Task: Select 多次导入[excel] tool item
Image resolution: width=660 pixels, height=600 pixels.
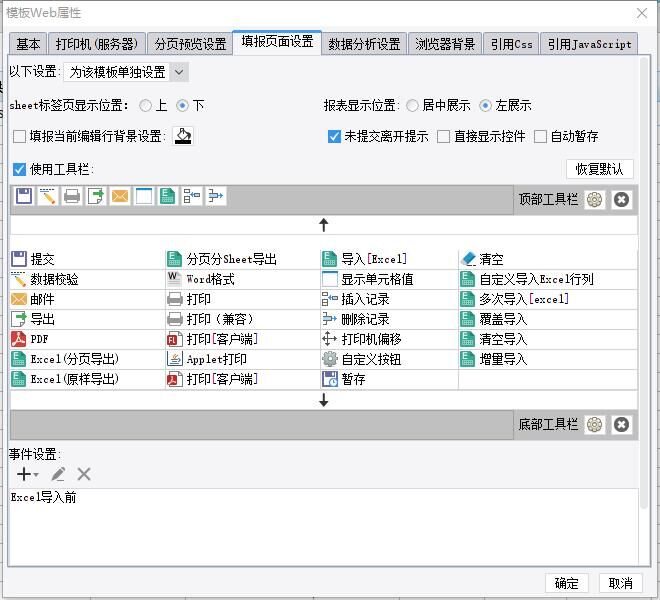Action: point(548,299)
